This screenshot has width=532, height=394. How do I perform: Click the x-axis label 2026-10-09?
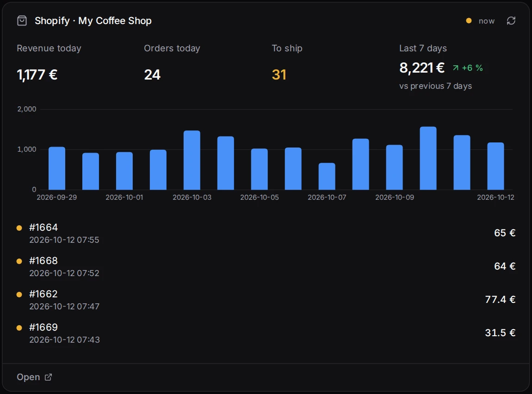tap(394, 197)
